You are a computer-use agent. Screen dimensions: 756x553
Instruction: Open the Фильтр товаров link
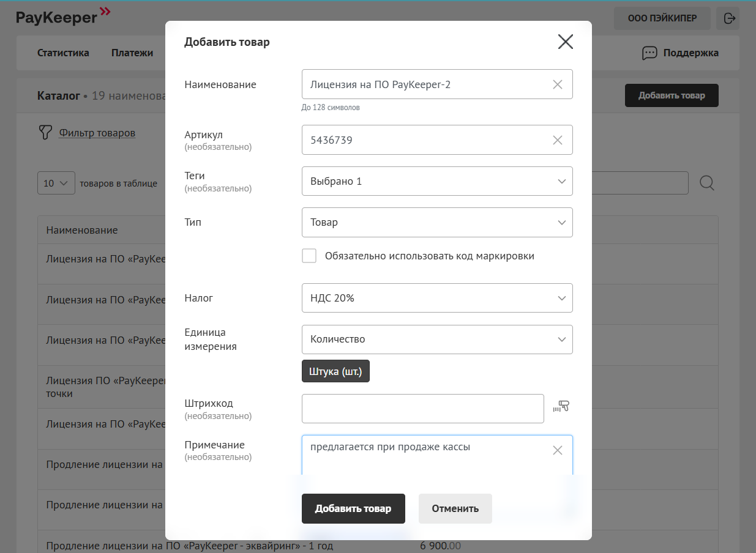pos(97,133)
